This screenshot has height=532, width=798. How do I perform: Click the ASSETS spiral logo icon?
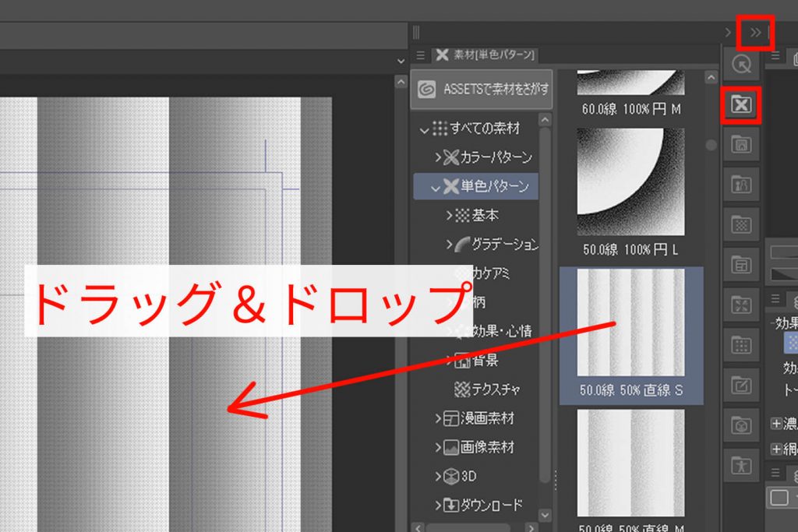click(426, 90)
